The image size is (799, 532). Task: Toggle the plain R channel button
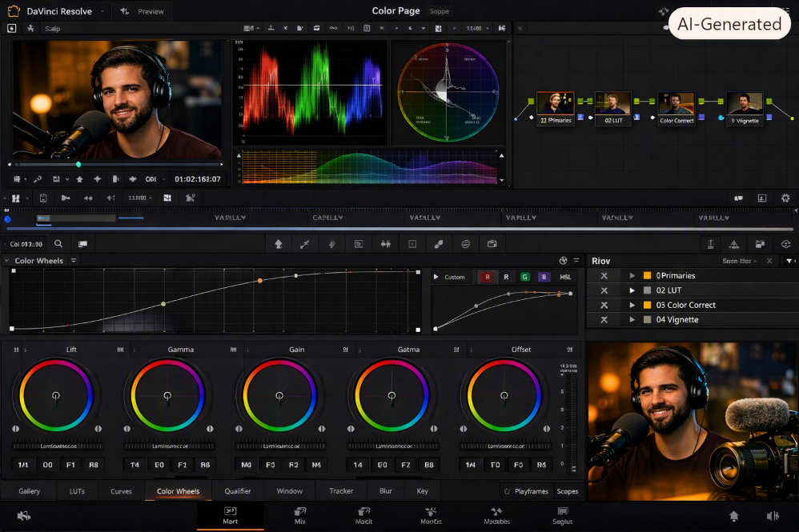click(x=506, y=277)
